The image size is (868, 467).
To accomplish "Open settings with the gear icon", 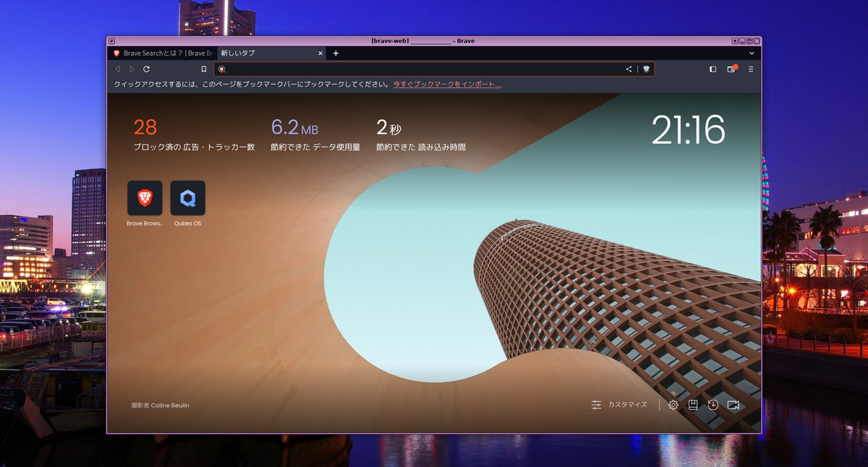I will click(x=673, y=405).
